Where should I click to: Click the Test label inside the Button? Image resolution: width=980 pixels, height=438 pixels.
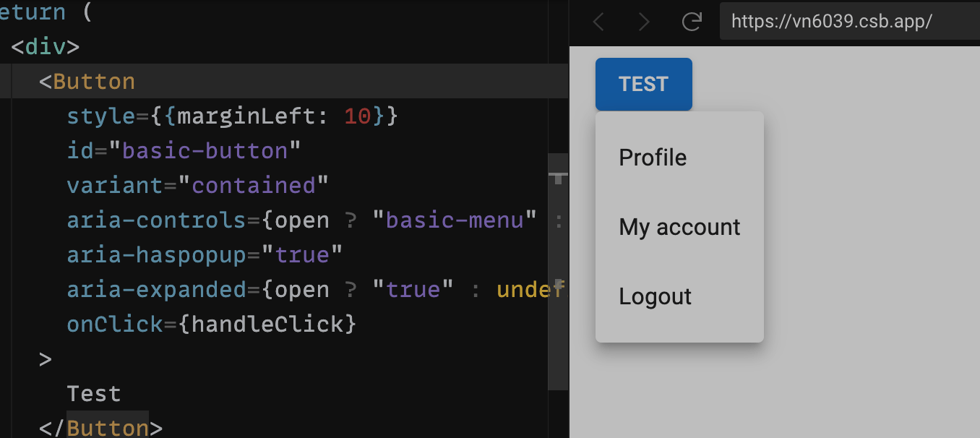tap(93, 393)
